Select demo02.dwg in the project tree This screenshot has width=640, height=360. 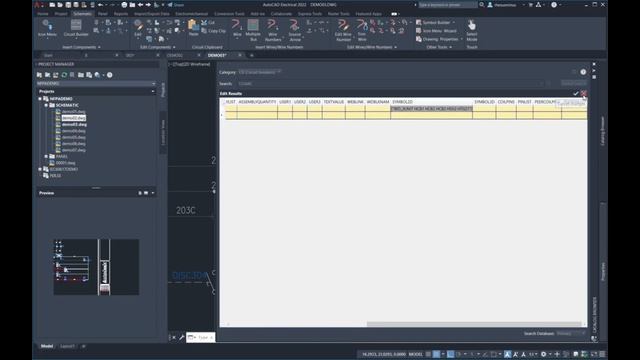pyautogui.click(x=73, y=118)
